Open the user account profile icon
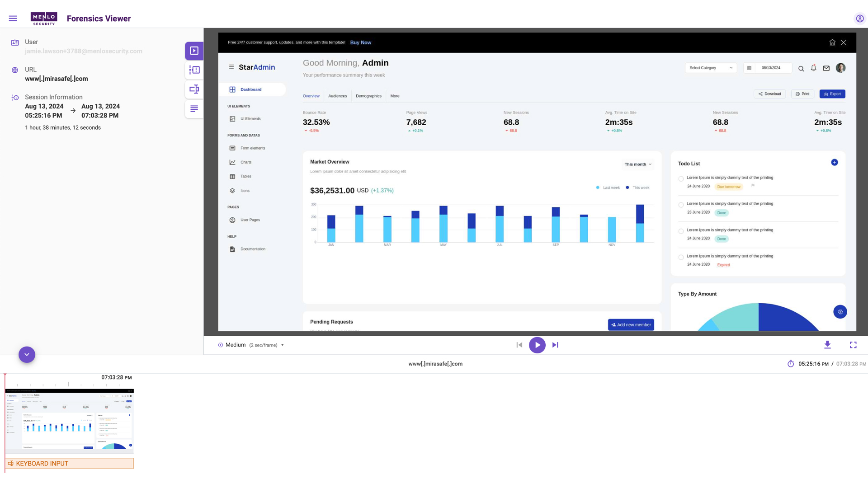 [x=859, y=19]
